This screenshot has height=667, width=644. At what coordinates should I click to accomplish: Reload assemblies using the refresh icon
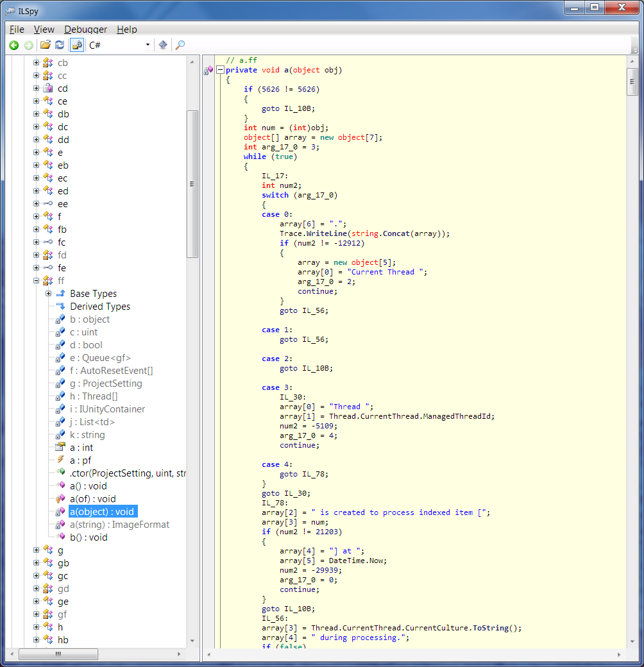click(x=60, y=45)
